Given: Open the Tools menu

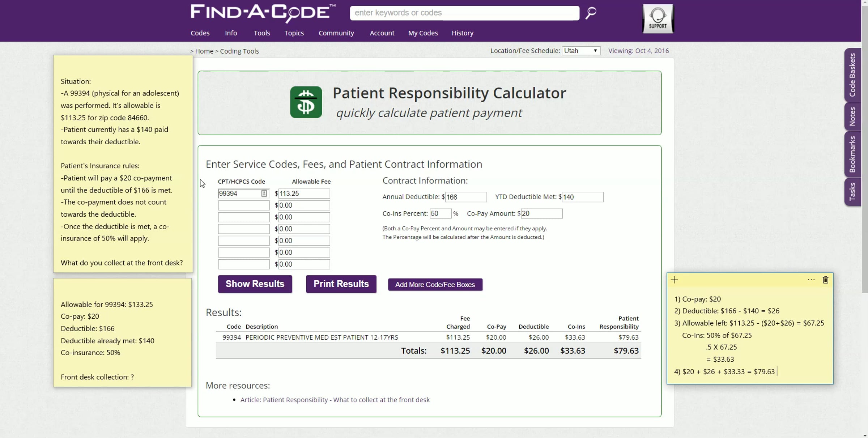Looking at the screenshot, I should click(x=261, y=33).
